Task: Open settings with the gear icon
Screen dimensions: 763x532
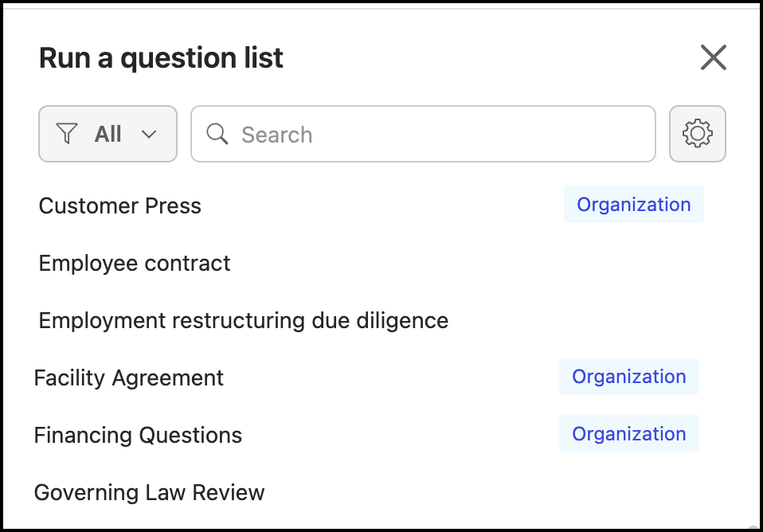Action: click(698, 134)
